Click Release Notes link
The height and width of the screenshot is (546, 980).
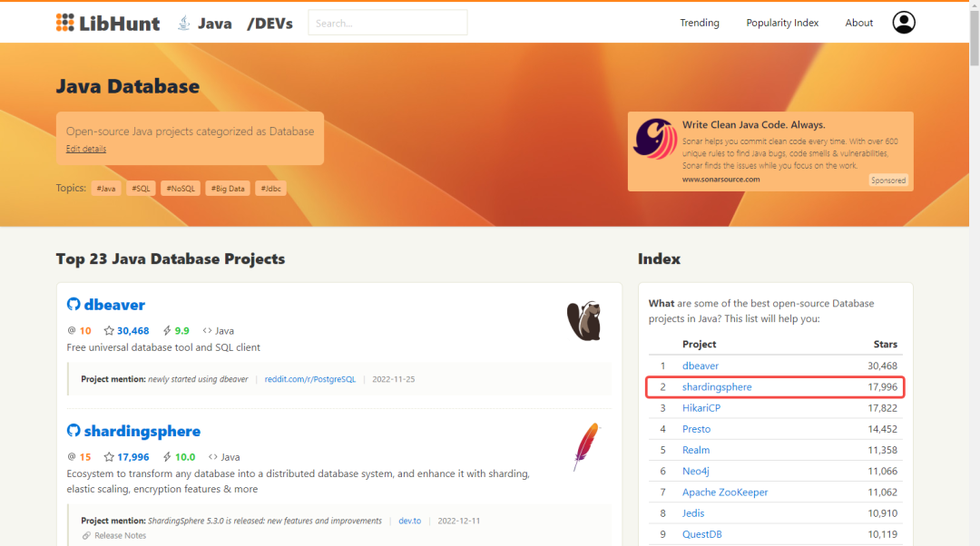click(120, 535)
